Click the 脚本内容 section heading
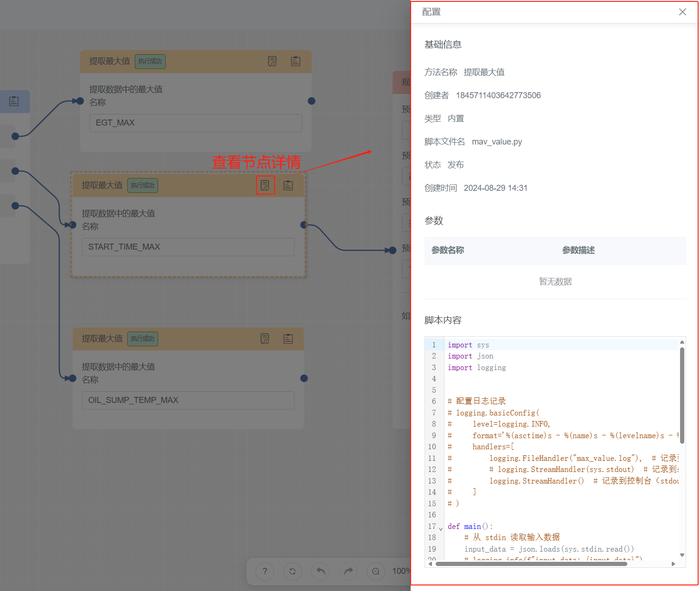This screenshot has width=700, height=591. (x=443, y=320)
